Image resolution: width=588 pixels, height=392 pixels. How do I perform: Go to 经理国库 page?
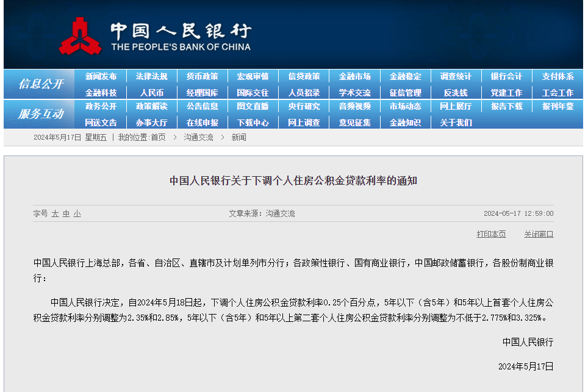202,93
